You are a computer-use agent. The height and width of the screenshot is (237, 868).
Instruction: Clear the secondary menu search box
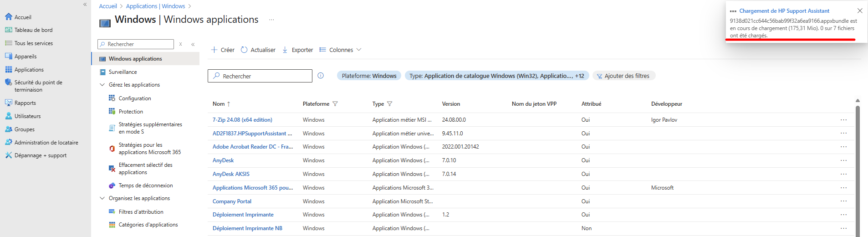181,44
